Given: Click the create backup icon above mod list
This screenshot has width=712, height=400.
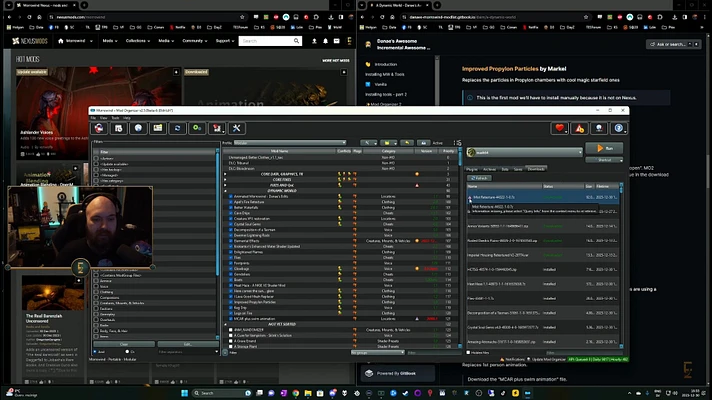Looking at the screenshot, I should [x=423, y=143].
